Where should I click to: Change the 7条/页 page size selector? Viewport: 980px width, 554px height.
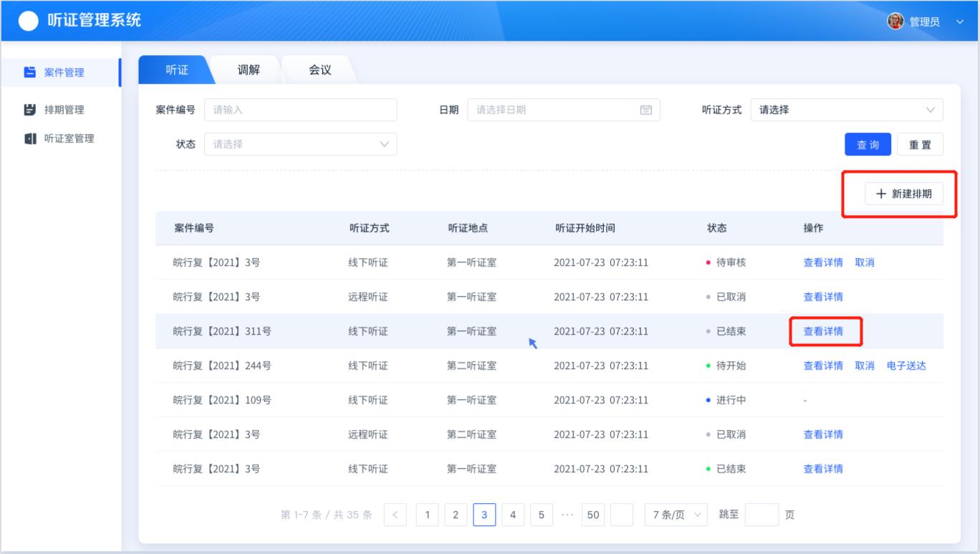click(x=676, y=515)
